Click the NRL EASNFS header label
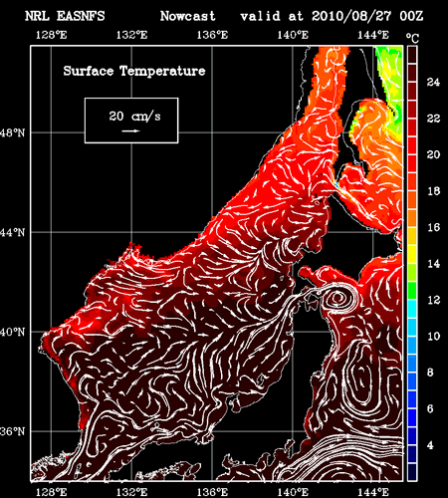Screen dimensions: 448x498 65,16
